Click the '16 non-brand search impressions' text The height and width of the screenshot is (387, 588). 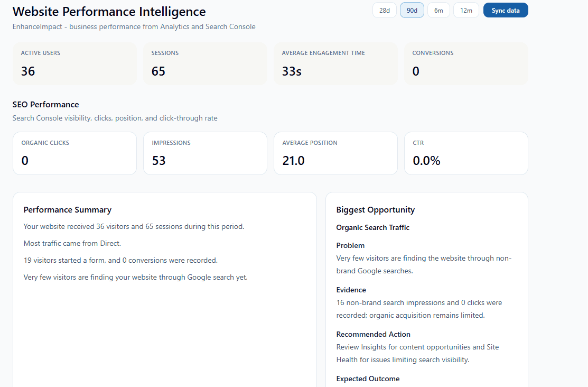(x=419, y=309)
